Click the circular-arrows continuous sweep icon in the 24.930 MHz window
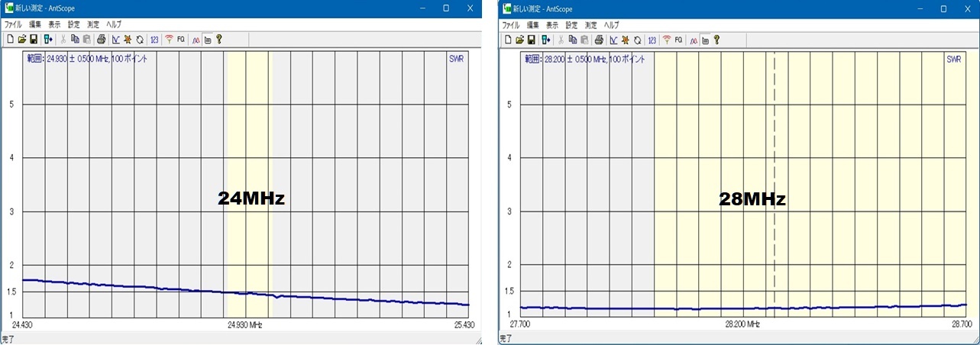Screen dimensions: 980x345 click(x=140, y=39)
